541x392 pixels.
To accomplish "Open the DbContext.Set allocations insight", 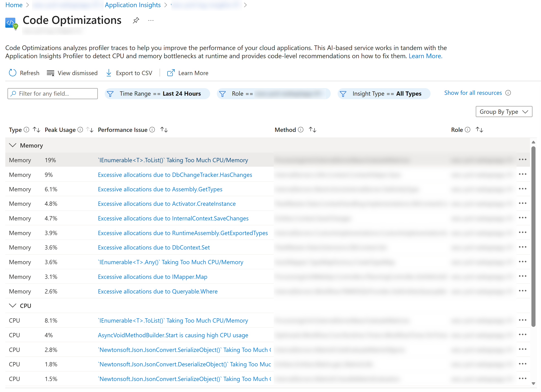I will (154, 247).
